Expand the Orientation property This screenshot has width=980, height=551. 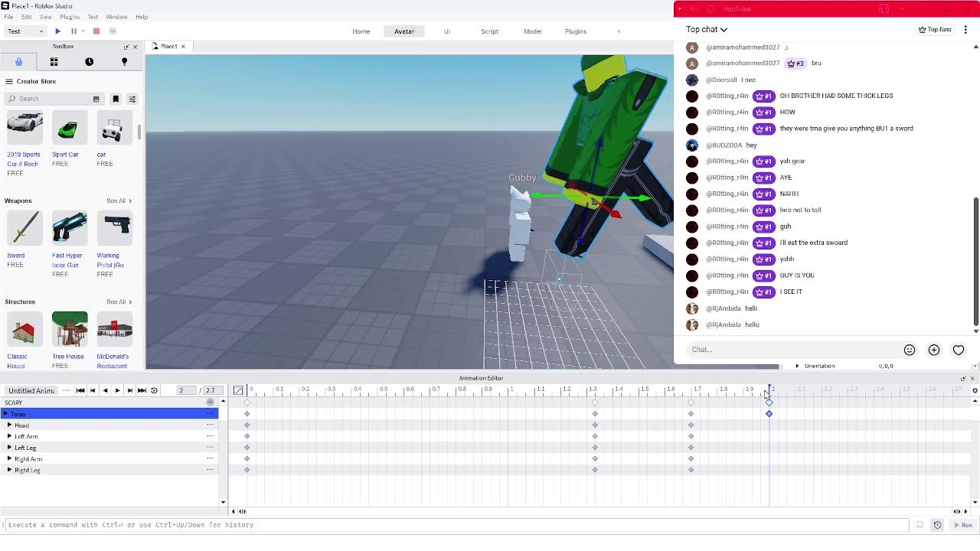coord(797,366)
